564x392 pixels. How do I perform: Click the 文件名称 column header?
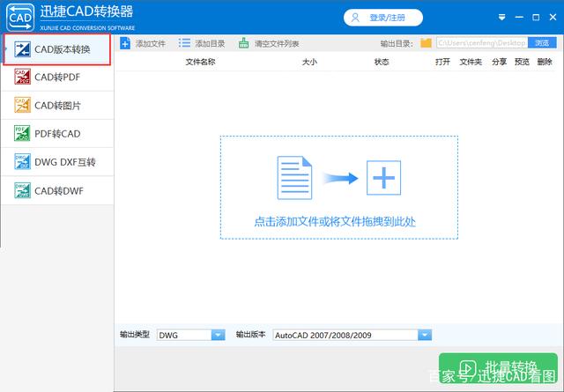pyautogui.click(x=200, y=62)
